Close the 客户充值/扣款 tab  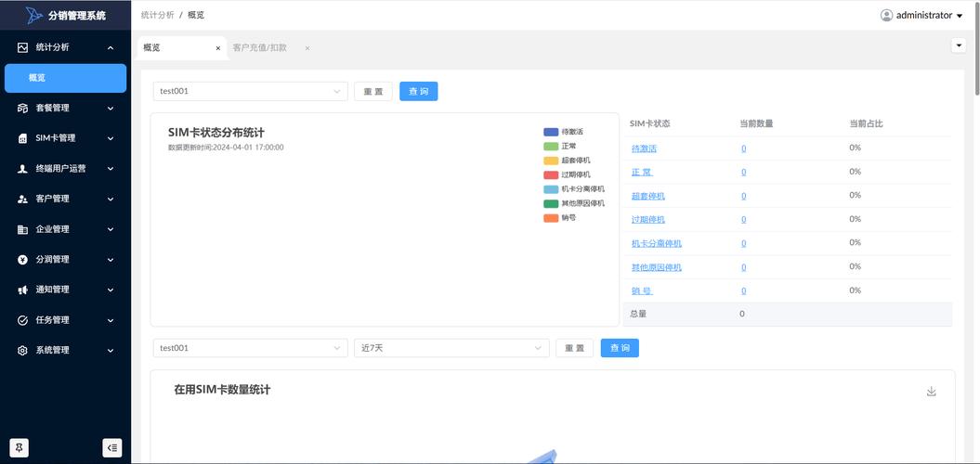pos(307,48)
